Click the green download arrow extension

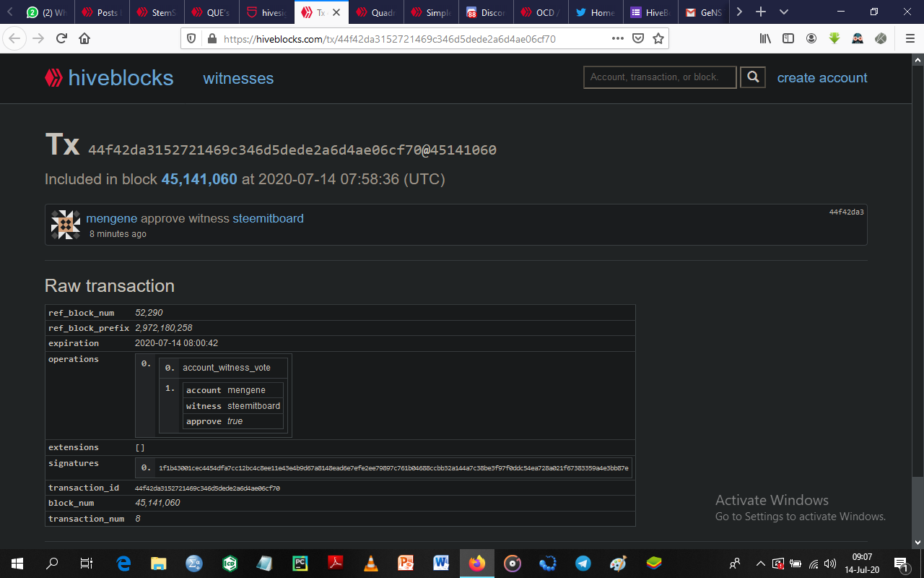(x=834, y=38)
